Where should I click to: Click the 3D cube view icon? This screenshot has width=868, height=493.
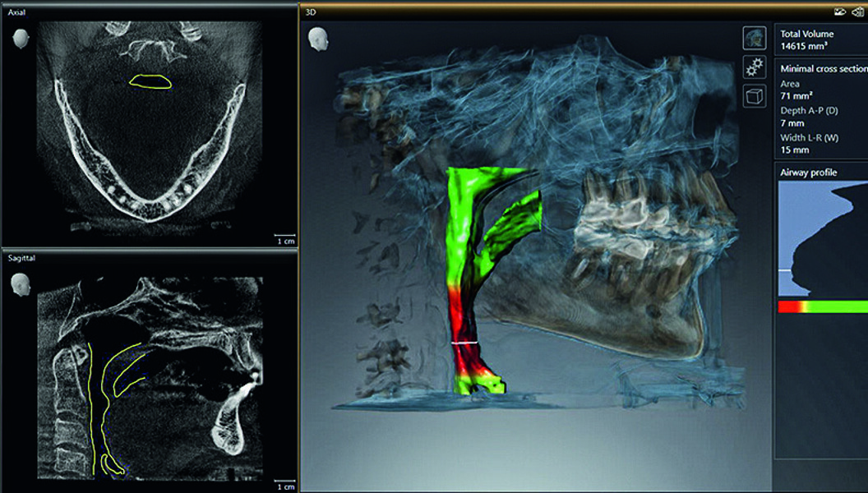754,97
